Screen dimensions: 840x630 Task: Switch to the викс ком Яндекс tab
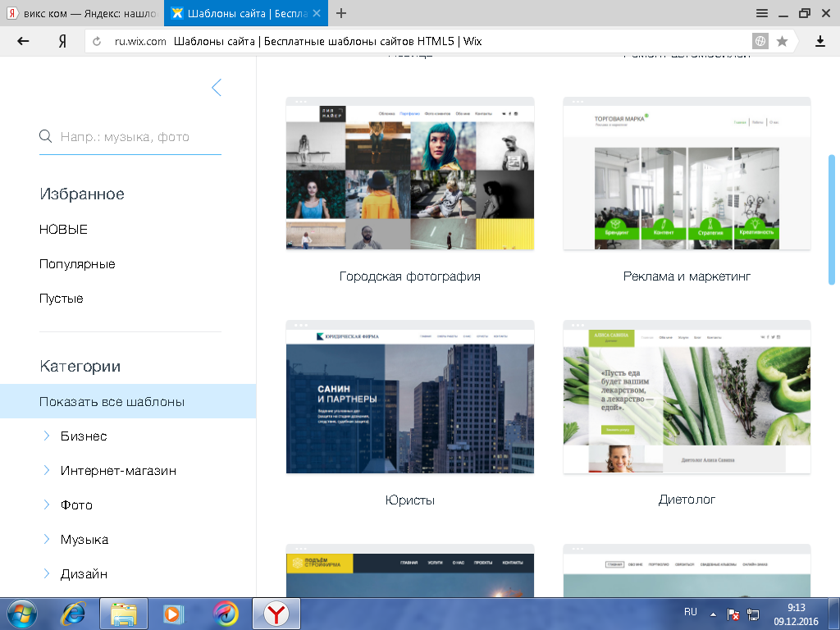point(81,13)
